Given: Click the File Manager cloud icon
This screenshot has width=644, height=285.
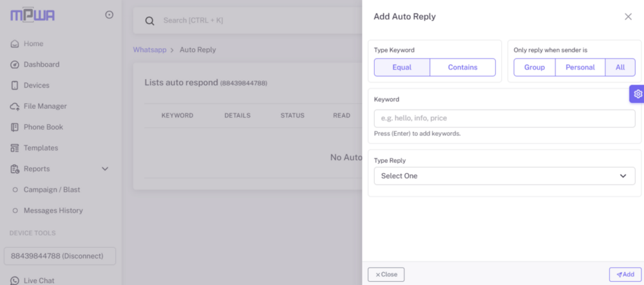Looking at the screenshot, I should tap(15, 106).
